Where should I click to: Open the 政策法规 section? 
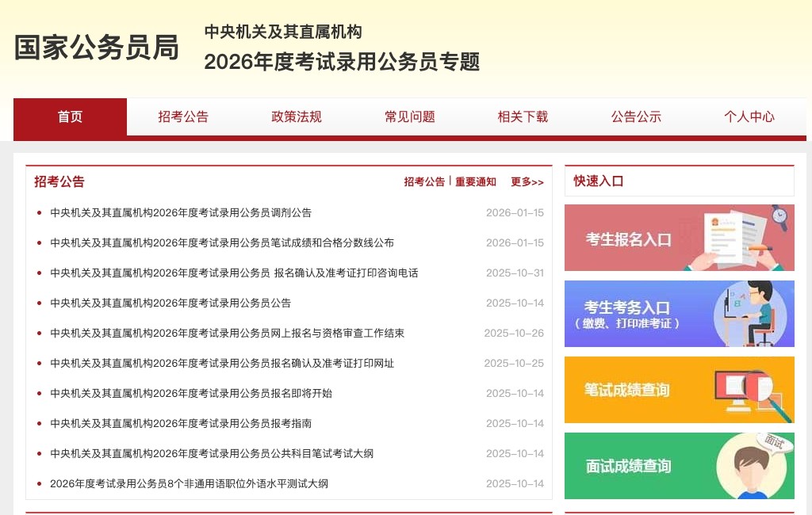click(296, 116)
